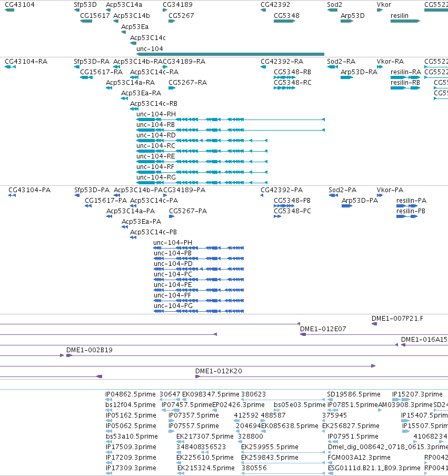Click the DME1-012K20 BAC label

point(218,371)
